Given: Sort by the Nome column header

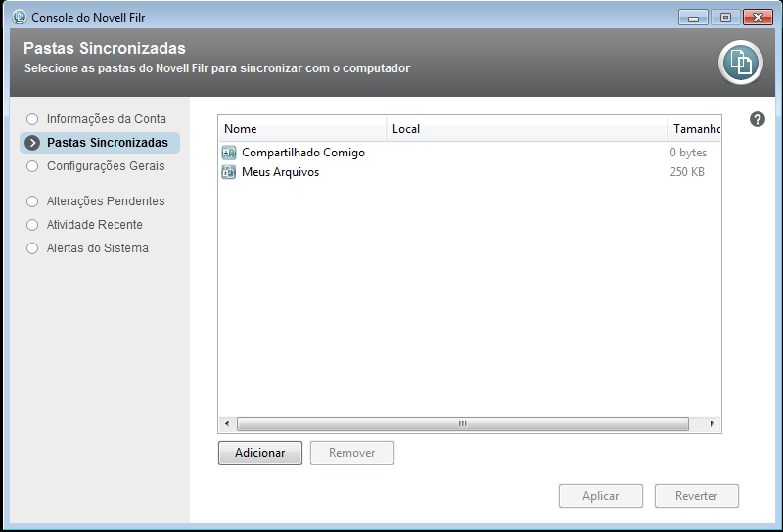Looking at the screenshot, I should (x=302, y=129).
